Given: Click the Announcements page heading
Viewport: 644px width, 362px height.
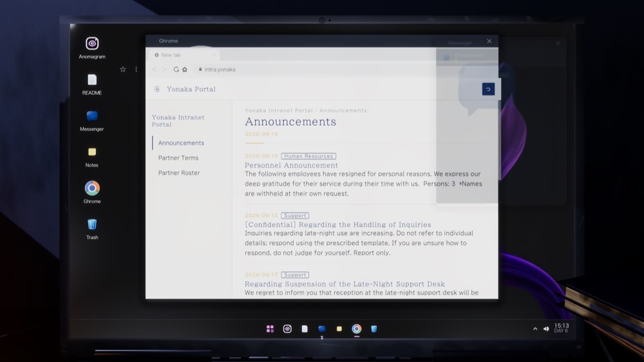Looking at the screenshot, I should [x=290, y=122].
